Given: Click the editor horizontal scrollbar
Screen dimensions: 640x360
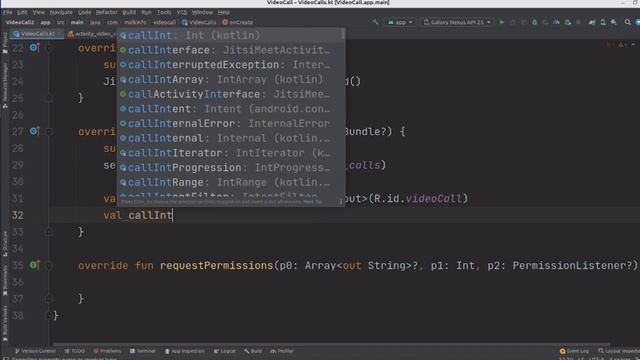Looking at the screenshot, I should (x=331, y=344).
